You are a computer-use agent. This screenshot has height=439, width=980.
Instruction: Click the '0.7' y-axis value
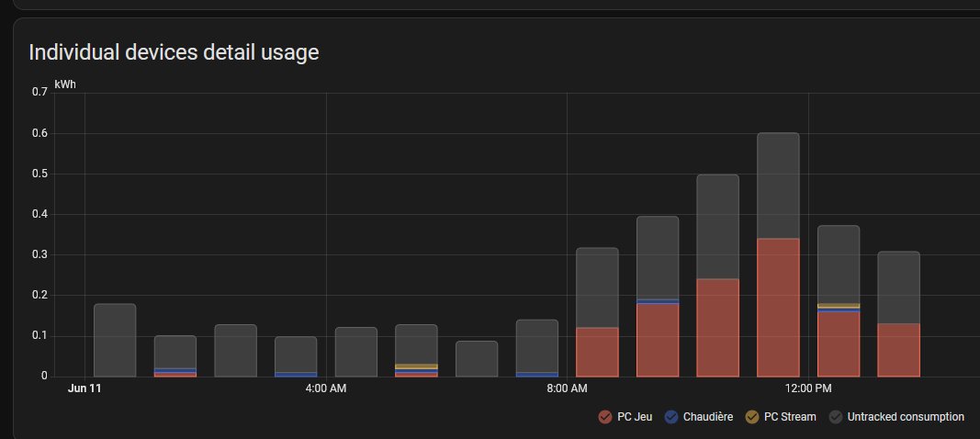pos(39,92)
